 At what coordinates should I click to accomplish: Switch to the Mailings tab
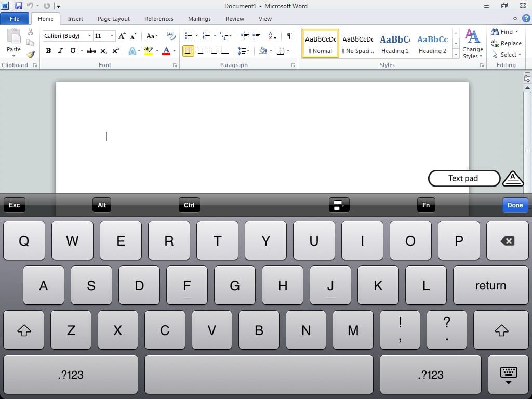199,19
